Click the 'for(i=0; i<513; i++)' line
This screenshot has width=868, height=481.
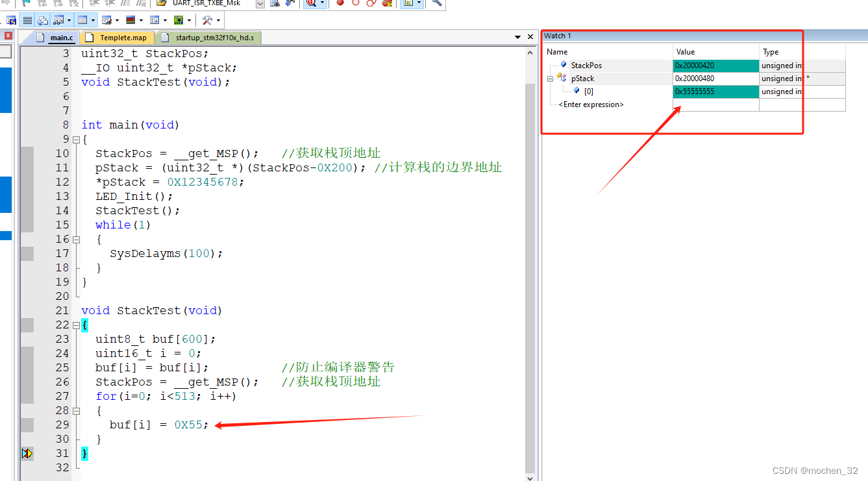[x=166, y=397]
